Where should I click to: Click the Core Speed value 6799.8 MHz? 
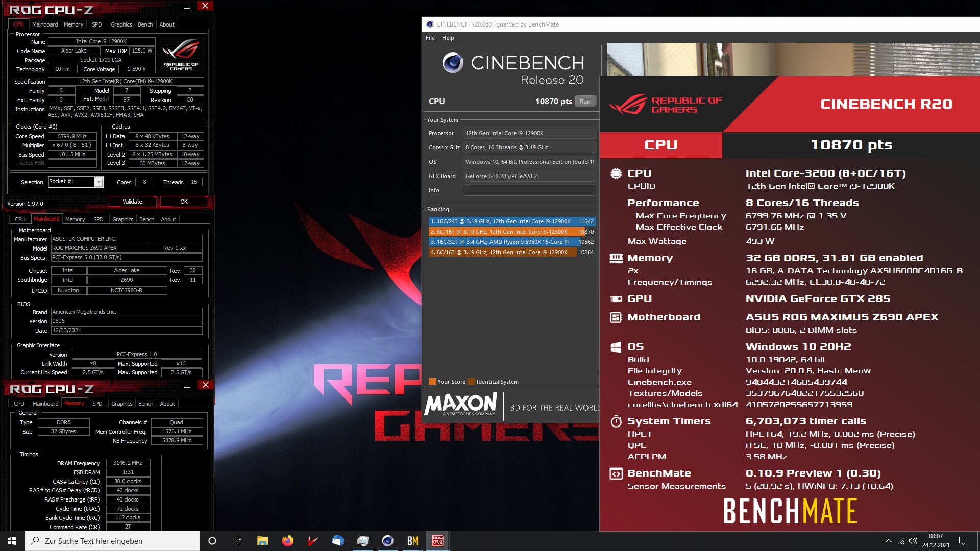click(x=72, y=136)
